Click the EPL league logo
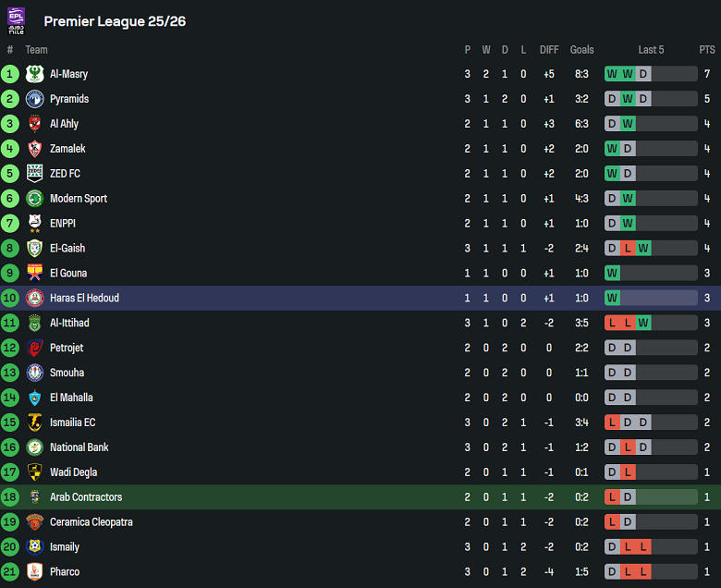The image size is (721, 588). 16,20
